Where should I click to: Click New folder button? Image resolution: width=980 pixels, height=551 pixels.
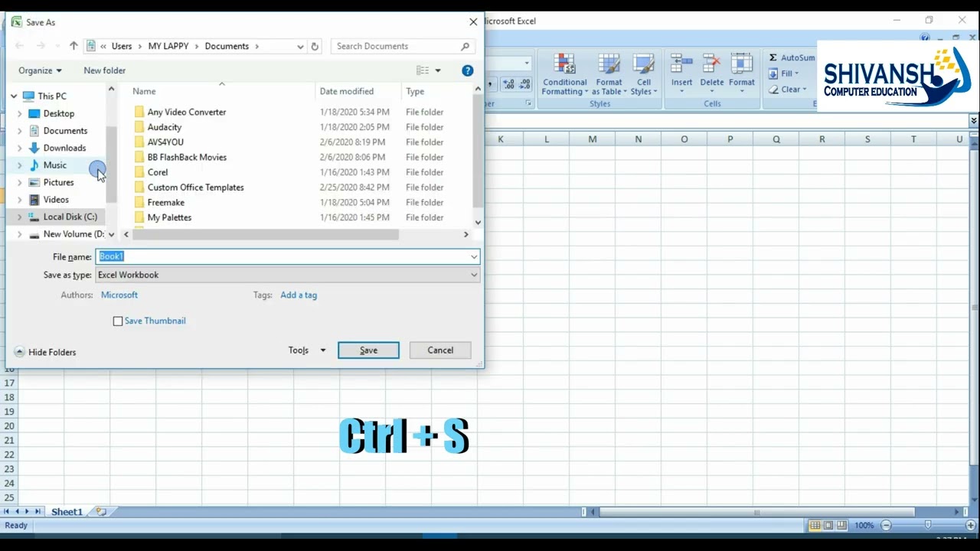click(x=105, y=70)
